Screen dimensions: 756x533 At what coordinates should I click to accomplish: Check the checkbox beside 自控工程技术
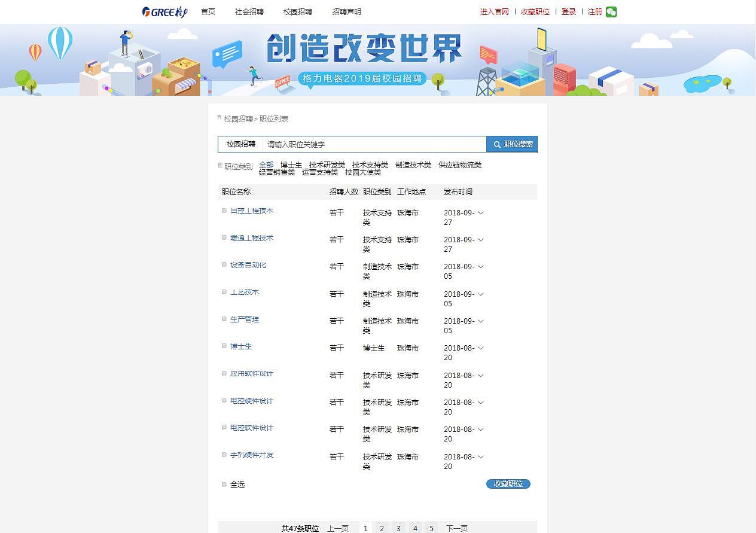224,210
